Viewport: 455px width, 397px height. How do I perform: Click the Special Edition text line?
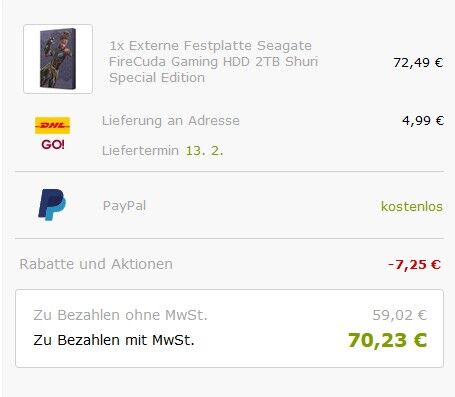click(x=157, y=78)
